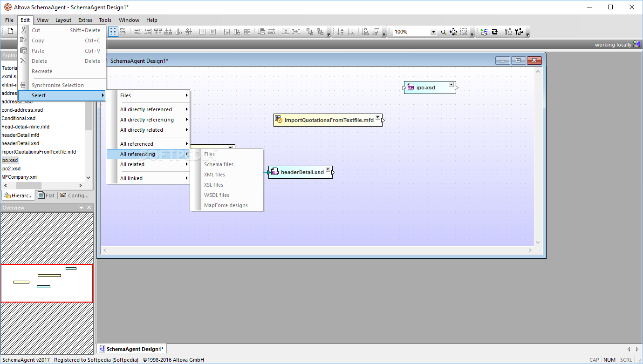Viewport: 643px width, 364px height.
Task: Switch to the Config explorer tab
Action: coord(74,195)
